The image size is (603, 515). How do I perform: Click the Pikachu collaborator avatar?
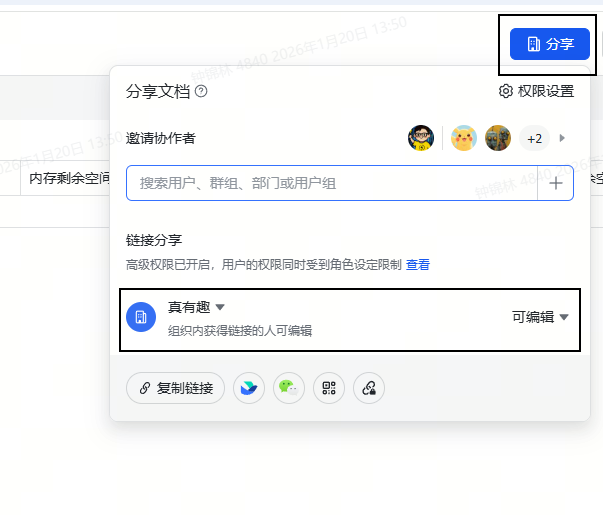tap(463, 138)
